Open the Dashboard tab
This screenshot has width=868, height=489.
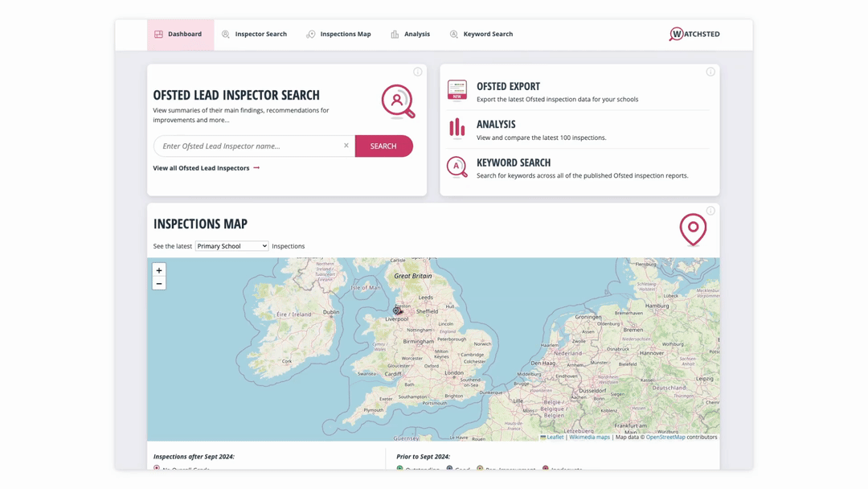pos(180,35)
